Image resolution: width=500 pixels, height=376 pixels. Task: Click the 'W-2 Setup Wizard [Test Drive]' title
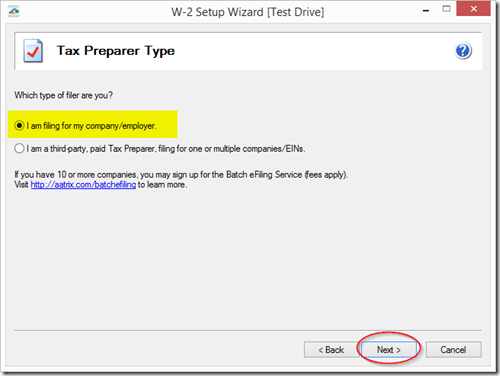[248, 12]
